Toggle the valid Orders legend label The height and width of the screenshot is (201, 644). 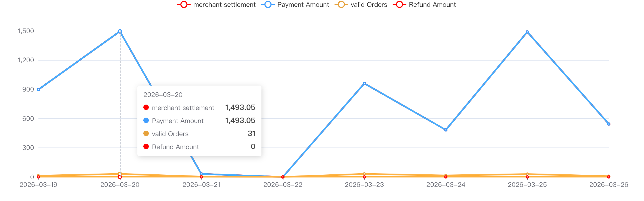coord(369,5)
